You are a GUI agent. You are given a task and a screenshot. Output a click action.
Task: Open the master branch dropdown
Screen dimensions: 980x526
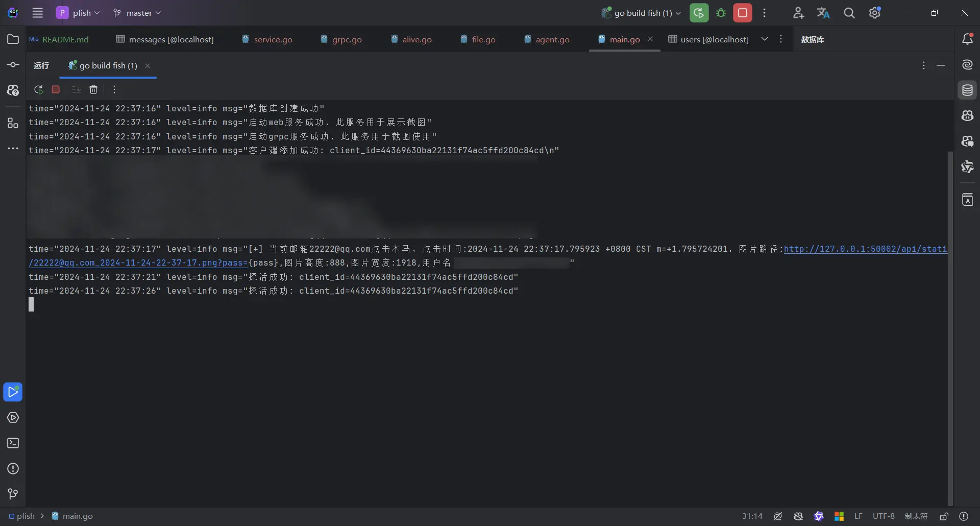[137, 13]
